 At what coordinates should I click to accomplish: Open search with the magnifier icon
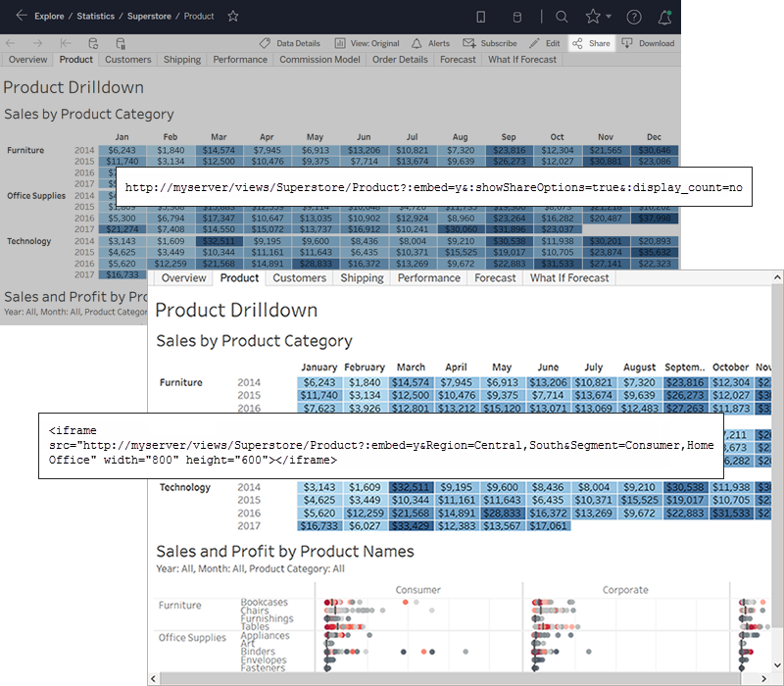point(562,17)
